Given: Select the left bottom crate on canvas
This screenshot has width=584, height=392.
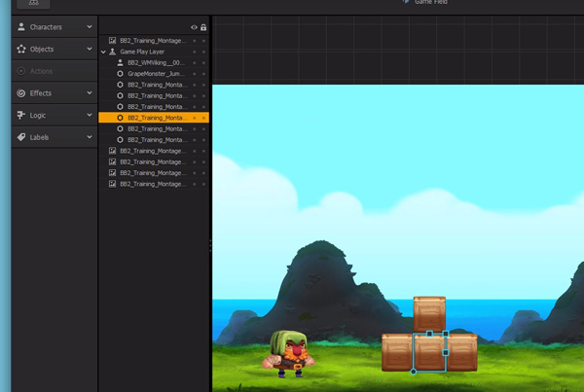Looking at the screenshot, I should (x=397, y=352).
